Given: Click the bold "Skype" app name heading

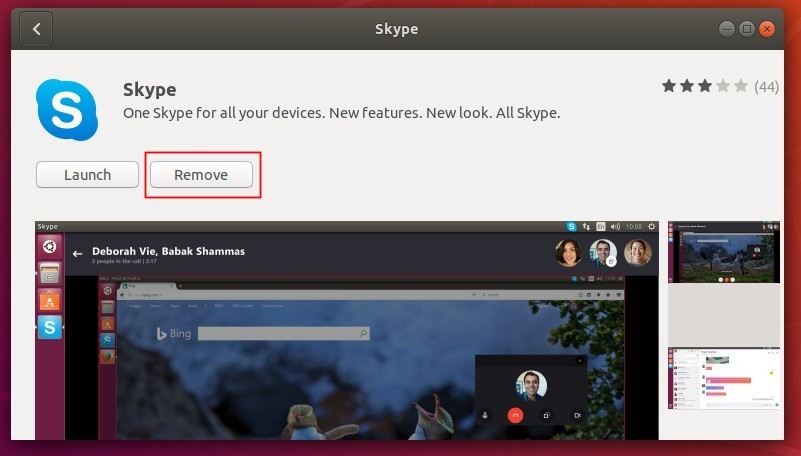Looking at the screenshot, I should [150, 89].
